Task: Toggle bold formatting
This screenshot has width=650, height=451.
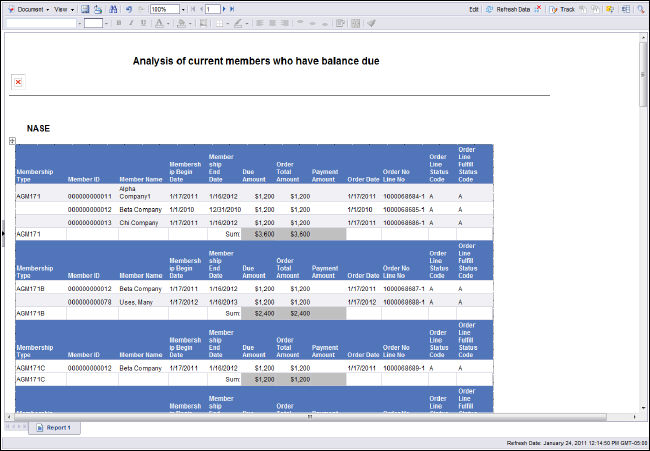Action: (118, 22)
